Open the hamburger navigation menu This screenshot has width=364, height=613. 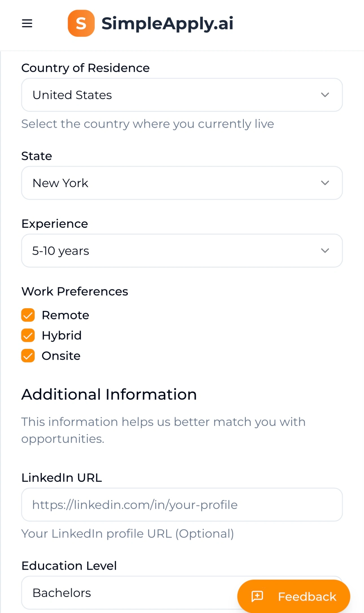click(x=27, y=23)
